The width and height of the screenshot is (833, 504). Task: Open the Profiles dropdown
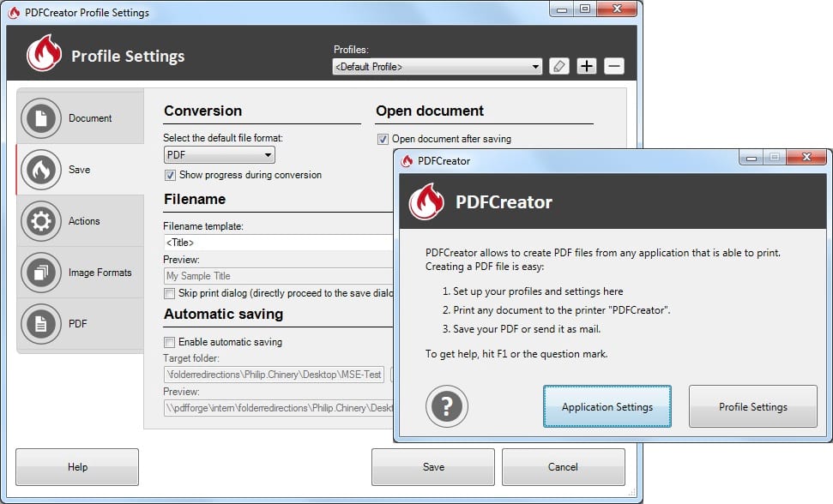[x=438, y=66]
